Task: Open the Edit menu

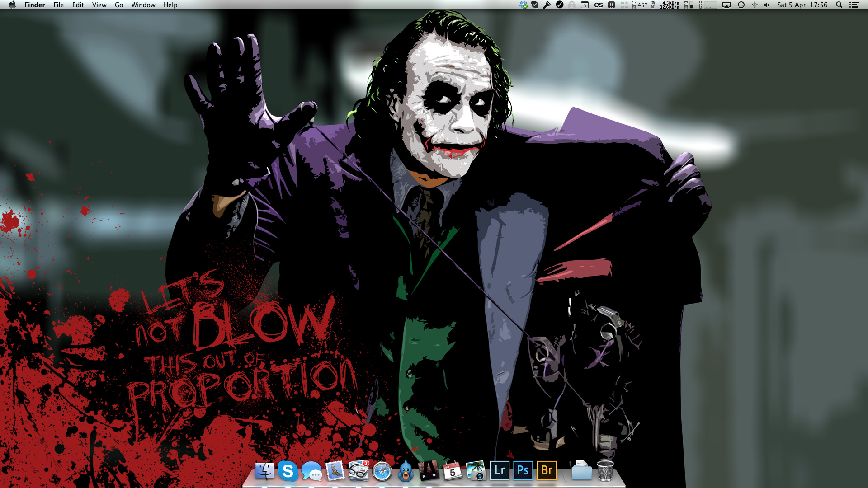Action: [78, 5]
